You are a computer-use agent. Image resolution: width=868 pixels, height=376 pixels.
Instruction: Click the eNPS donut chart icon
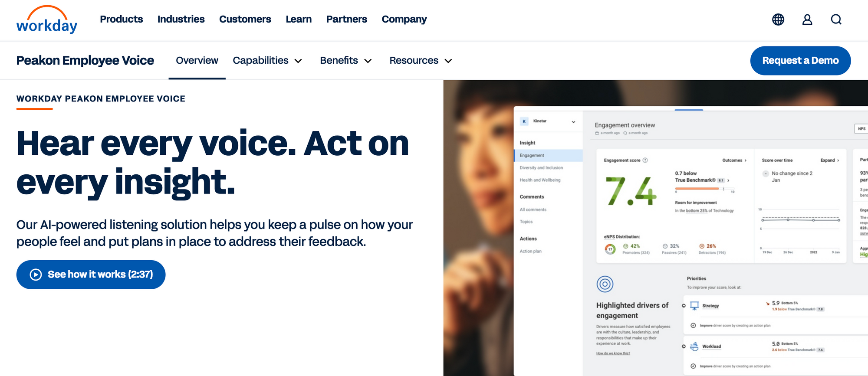pos(610,249)
